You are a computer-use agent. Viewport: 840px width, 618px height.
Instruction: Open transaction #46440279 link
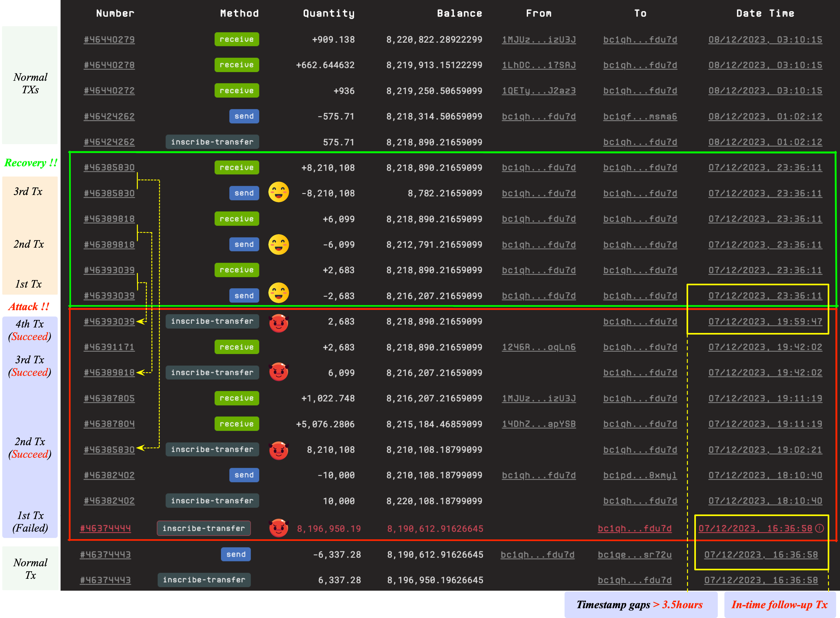[x=109, y=40]
